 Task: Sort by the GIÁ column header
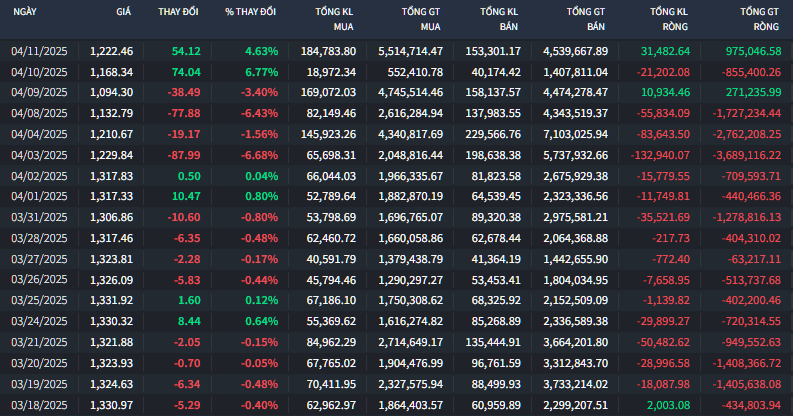[x=123, y=12]
